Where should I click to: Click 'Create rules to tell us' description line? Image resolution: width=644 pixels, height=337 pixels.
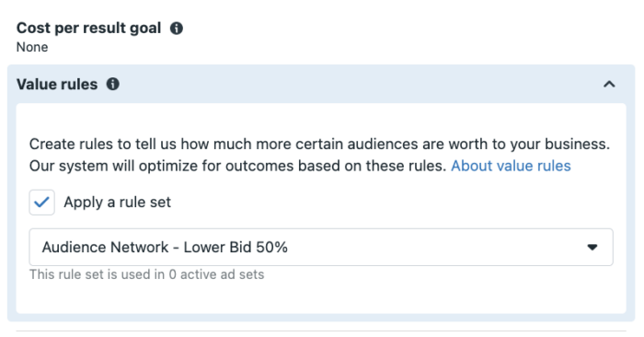point(319,144)
